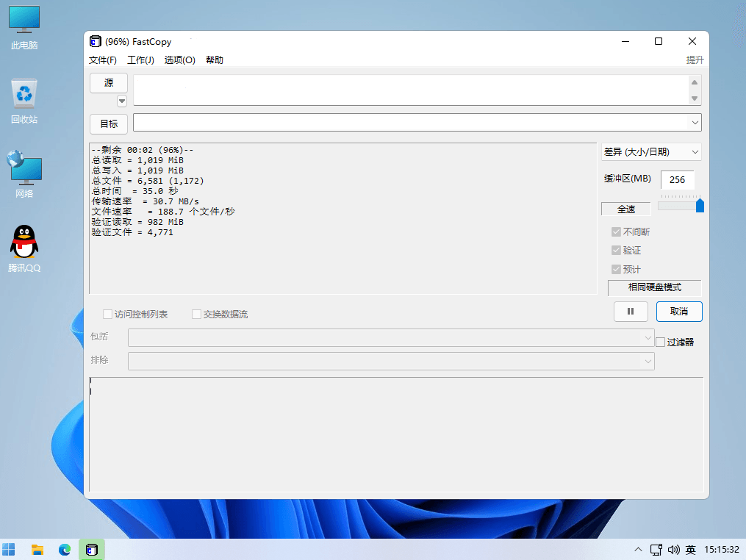Open the 回收站 recycle bin icon
746x560 pixels.
tap(24, 101)
